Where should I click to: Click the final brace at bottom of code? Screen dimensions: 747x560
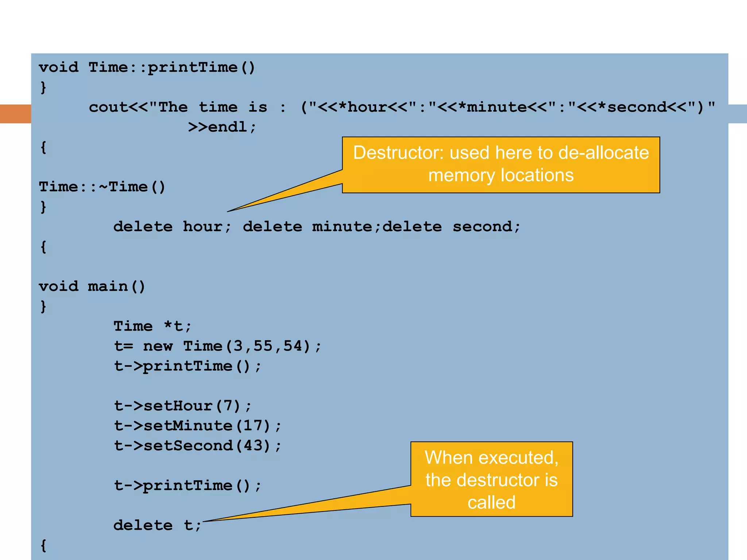coord(43,546)
